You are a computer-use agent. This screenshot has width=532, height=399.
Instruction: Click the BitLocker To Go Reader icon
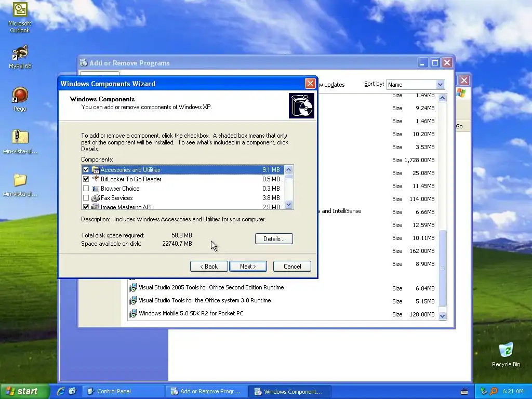pos(96,179)
